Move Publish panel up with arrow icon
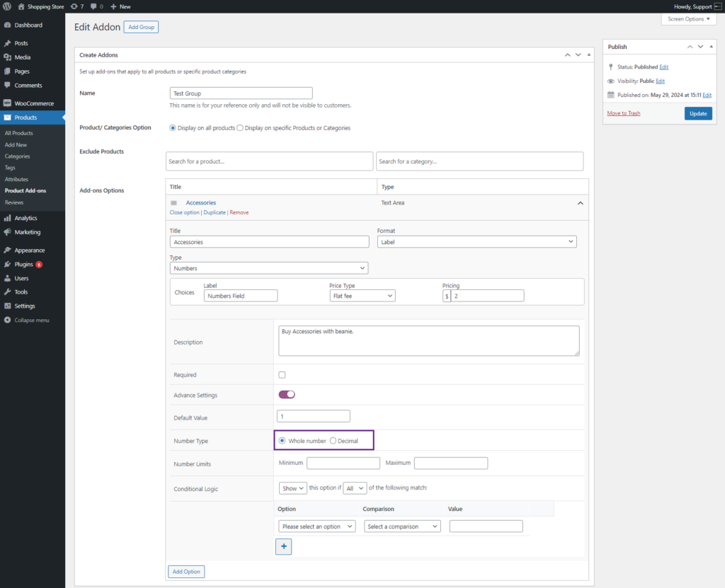725x588 pixels. tap(690, 47)
